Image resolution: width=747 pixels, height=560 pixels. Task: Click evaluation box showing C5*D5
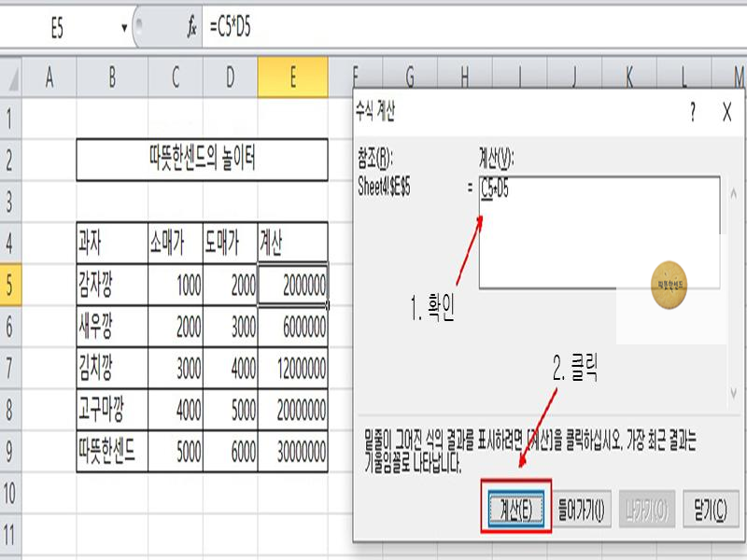coord(599,232)
